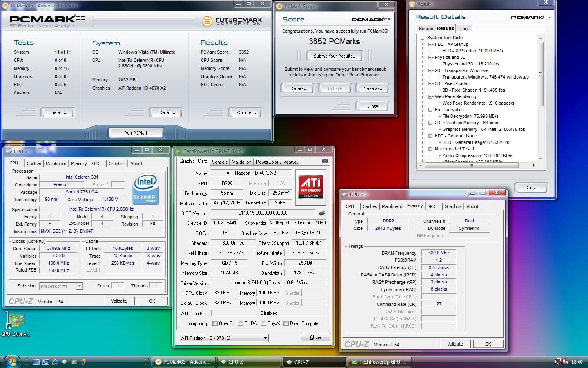Switch to the Scores tab in Result window

pos(425,29)
